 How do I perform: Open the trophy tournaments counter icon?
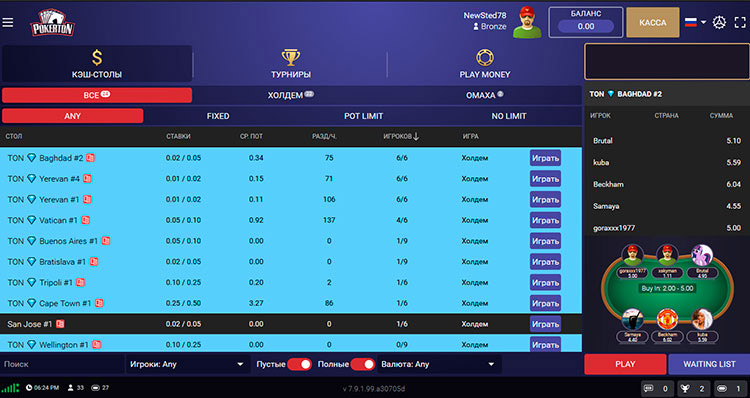685,388
